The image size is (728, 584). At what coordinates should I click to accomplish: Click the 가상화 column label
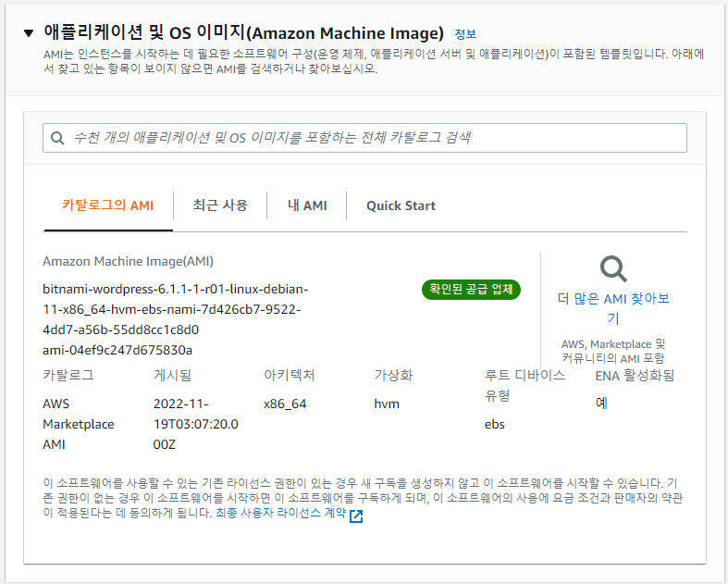click(393, 375)
